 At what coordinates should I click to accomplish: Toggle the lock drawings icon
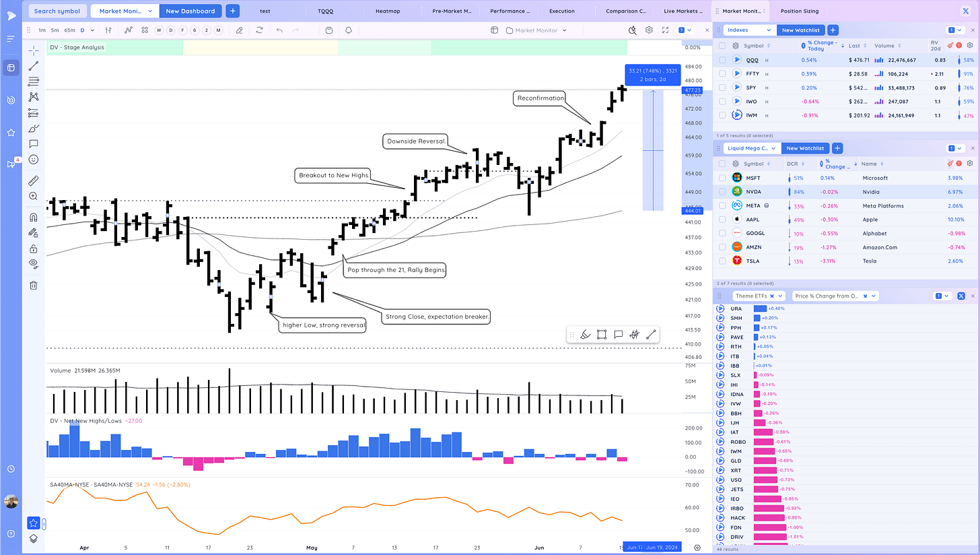click(x=34, y=249)
